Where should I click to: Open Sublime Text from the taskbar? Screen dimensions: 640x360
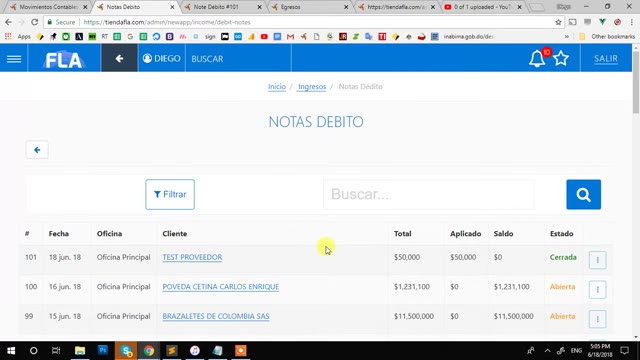pos(172,351)
